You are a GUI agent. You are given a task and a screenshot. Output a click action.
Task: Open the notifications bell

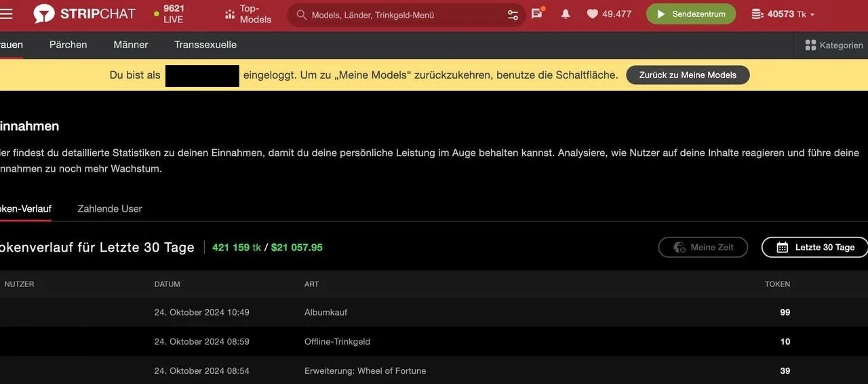(x=566, y=14)
